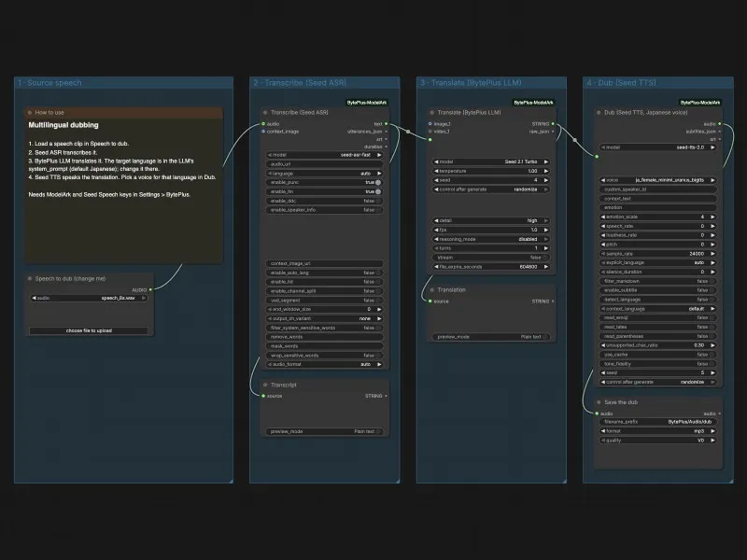Click the link midpoint dot between Transcribe and Translate

click(408, 132)
